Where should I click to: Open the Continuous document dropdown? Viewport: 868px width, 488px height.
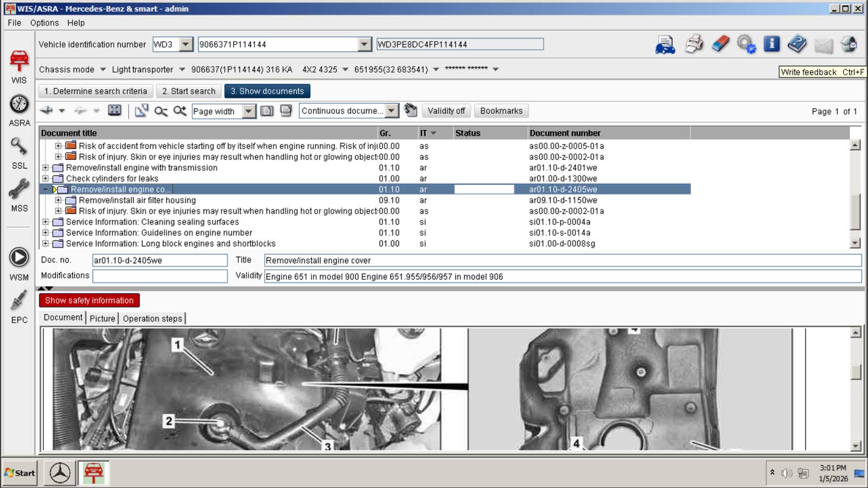pos(391,111)
